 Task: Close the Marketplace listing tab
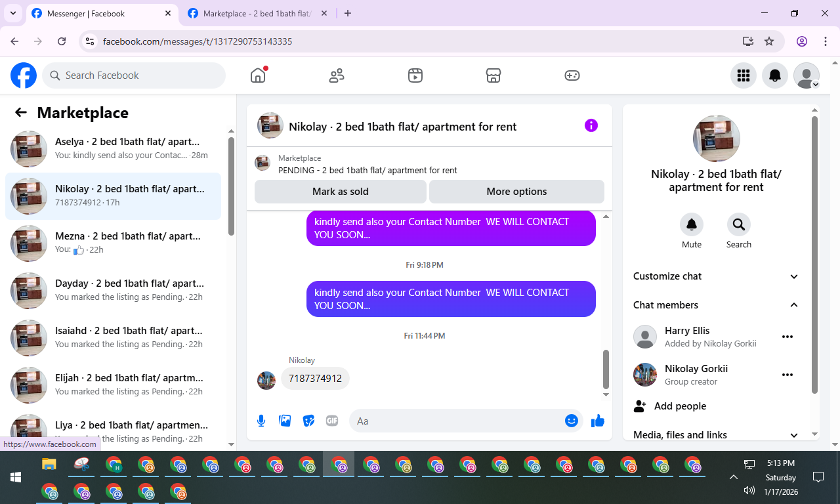[x=325, y=13]
